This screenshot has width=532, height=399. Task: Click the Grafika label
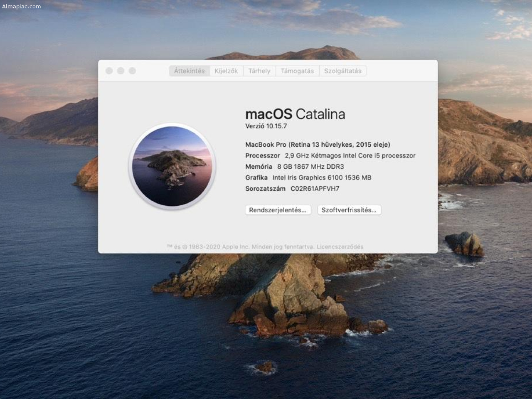(256, 177)
